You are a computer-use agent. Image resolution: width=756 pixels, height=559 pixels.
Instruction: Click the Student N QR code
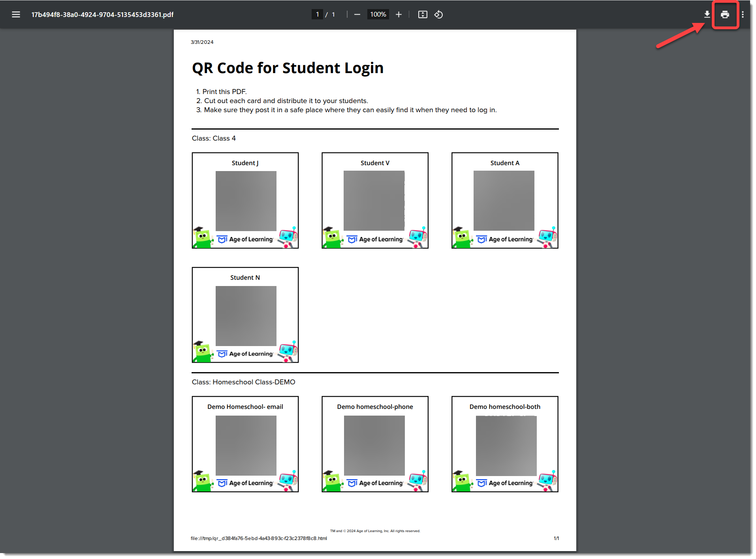246,316
